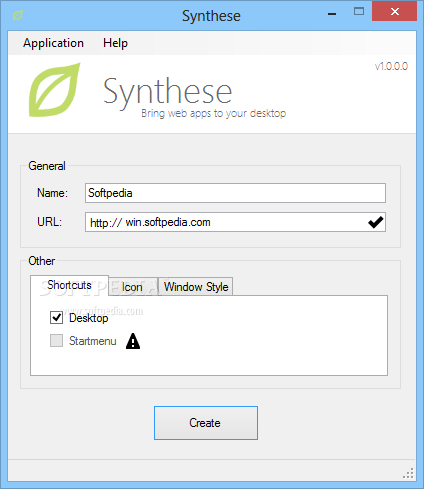Click into the URL input field
The height and width of the screenshot is (489, 424).
click(235, 222)
